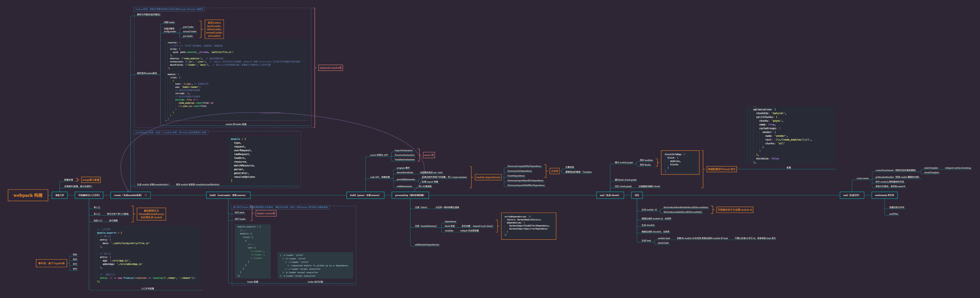980x298 pixels.
Task: Select the 'emitFiles' subtopic
Action: coord(893,214)
